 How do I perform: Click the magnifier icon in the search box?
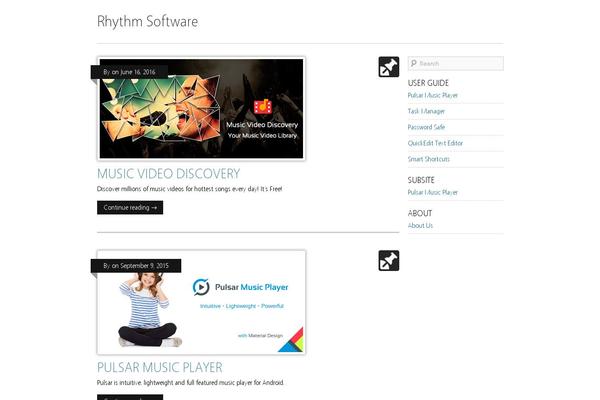click(413, 64)
